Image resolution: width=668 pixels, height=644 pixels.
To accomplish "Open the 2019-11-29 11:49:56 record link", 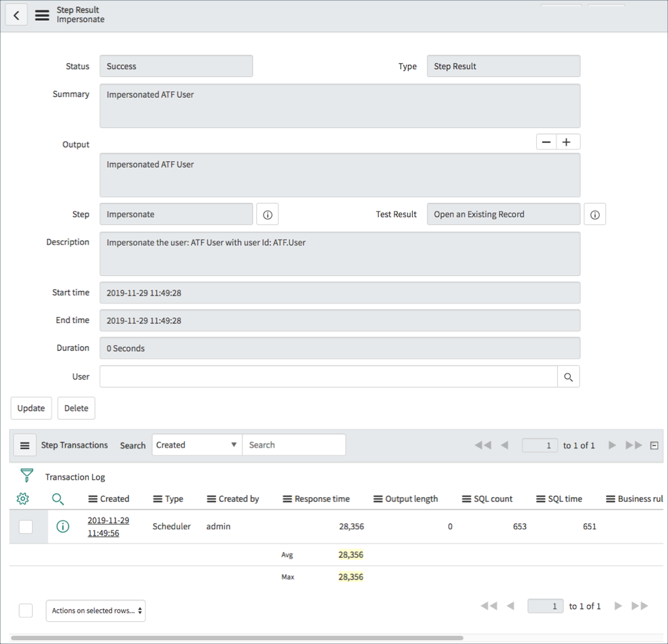I will pos(110,527).
